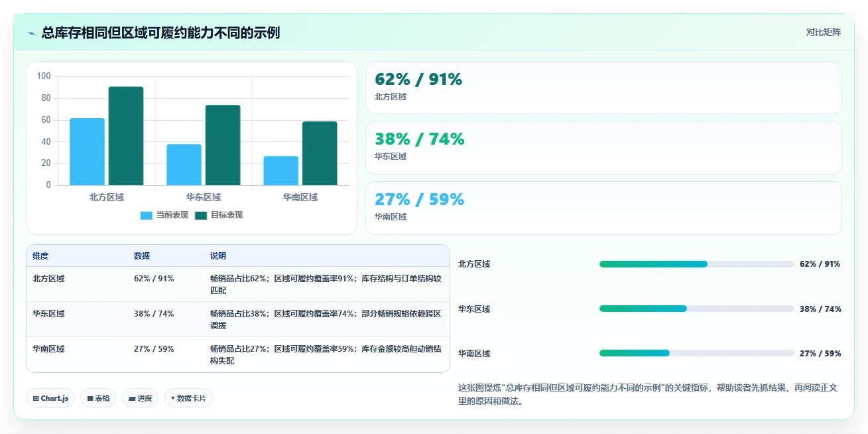Click the 北方区域 dark green target bar
868x434 pixels.
tap(126, 136)
